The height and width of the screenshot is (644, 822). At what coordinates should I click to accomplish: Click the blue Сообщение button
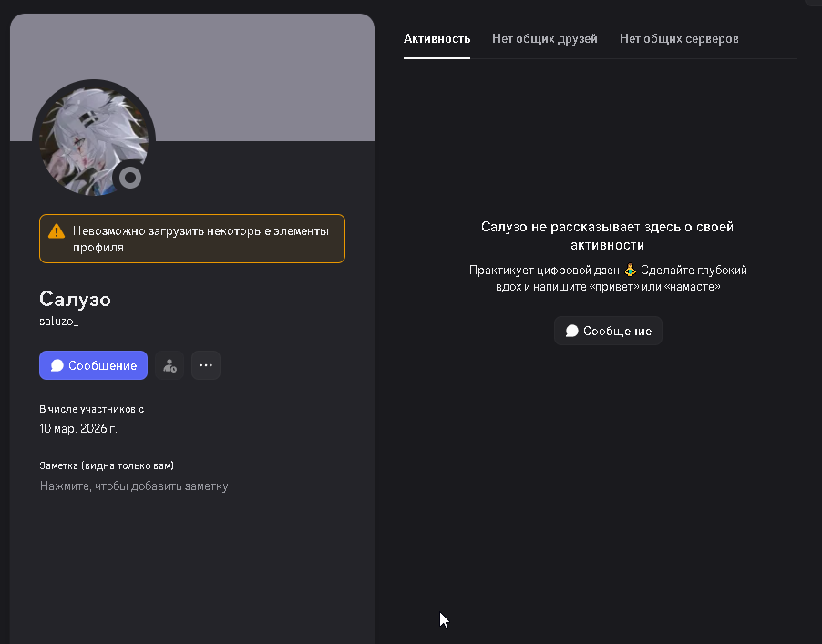(x=93, y=365)
